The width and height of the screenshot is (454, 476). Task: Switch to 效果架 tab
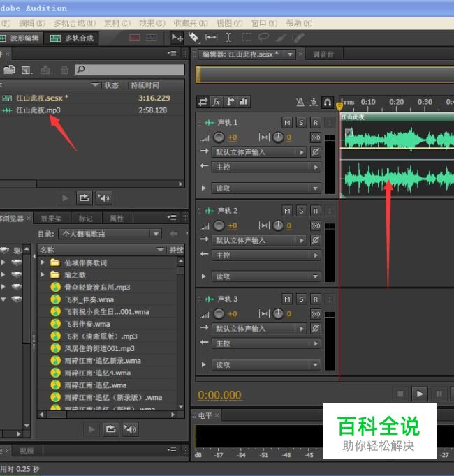click(51, 218)
